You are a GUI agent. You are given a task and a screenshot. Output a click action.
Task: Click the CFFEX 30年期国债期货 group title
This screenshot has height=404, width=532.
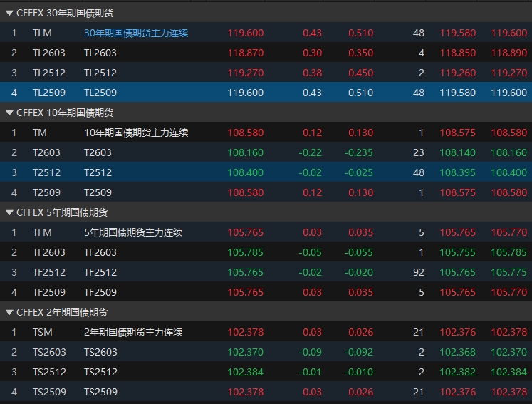(x=65, y=14)
